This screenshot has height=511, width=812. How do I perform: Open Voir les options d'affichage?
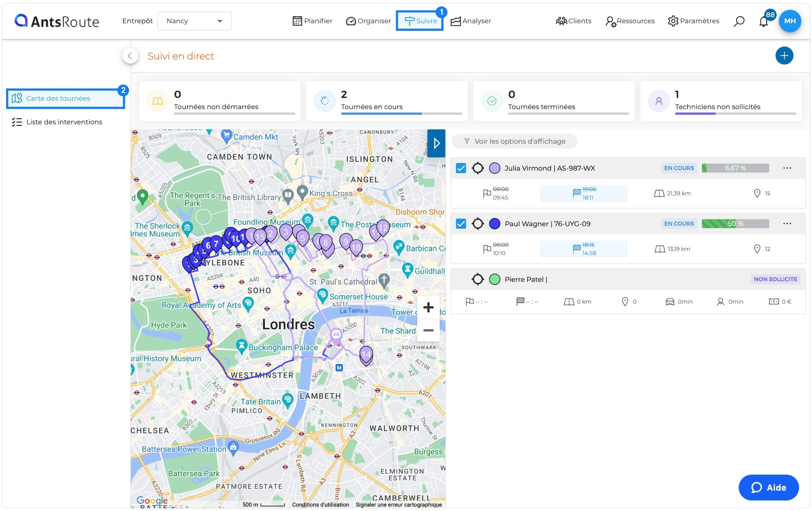514,141
